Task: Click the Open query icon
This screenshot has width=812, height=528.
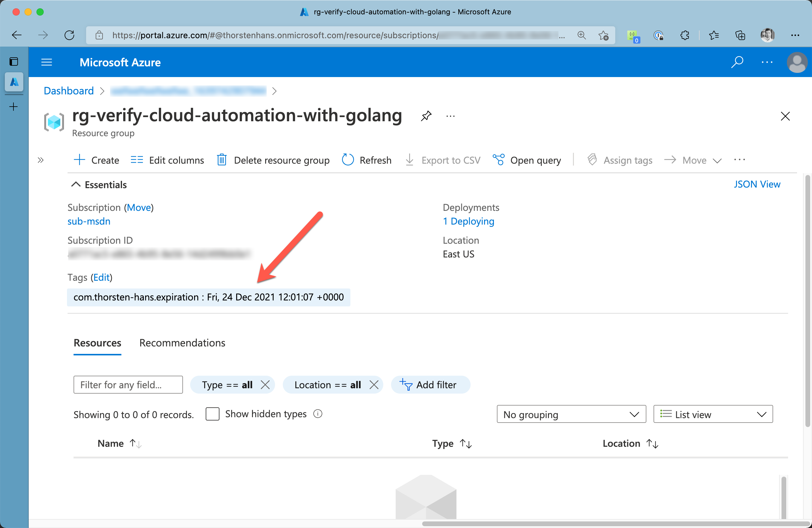Action: 498,159
